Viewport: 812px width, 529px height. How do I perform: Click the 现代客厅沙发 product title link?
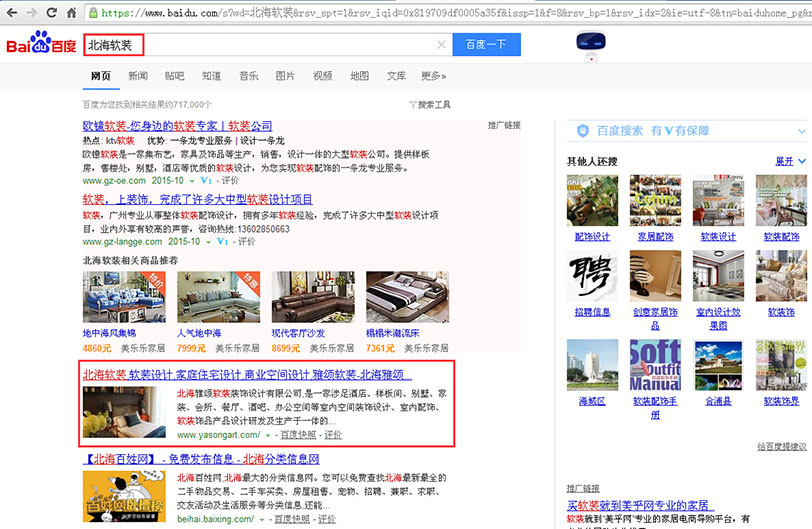[298, 333]
